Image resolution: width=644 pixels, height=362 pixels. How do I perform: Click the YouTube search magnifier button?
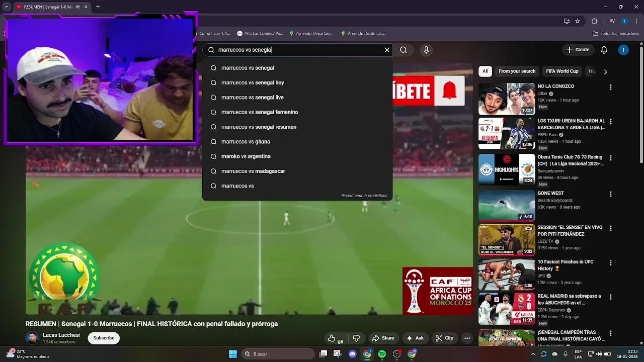(x=404, y=50)
